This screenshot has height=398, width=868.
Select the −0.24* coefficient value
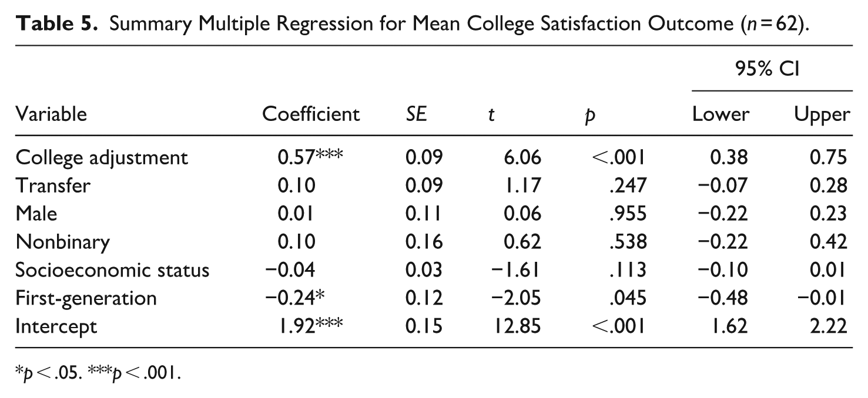click(x=295, y=298)
